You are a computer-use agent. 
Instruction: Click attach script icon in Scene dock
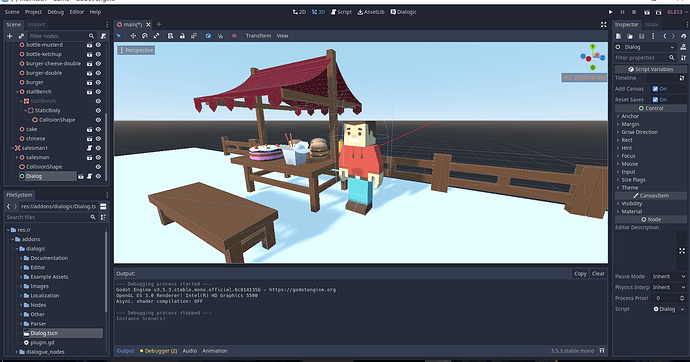click(x=103, y=36)
